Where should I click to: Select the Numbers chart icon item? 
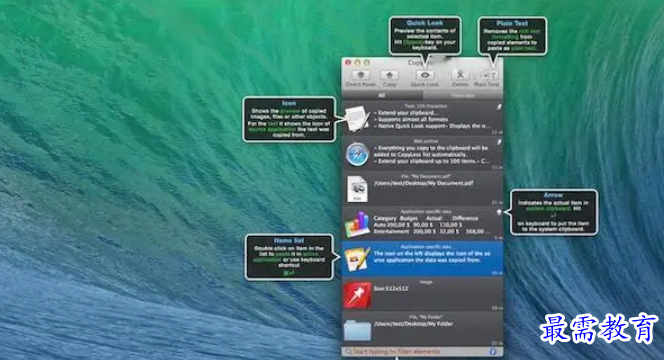(357, 224)
